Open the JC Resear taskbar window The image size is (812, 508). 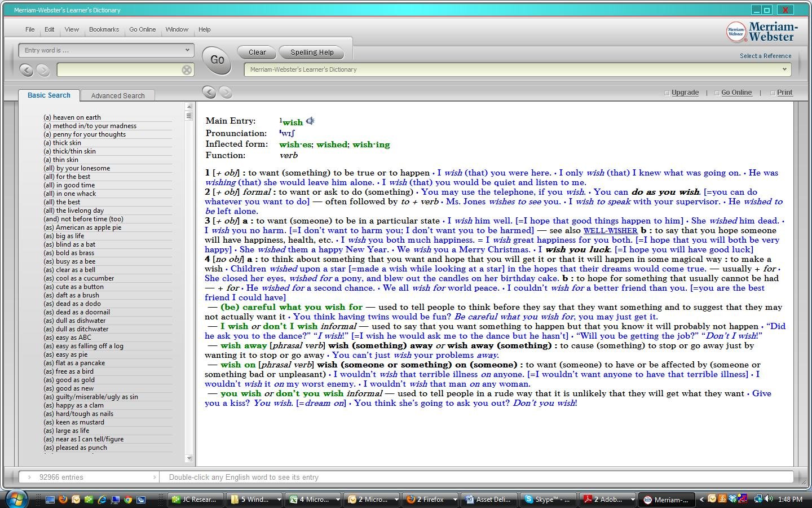coord(196,500)
